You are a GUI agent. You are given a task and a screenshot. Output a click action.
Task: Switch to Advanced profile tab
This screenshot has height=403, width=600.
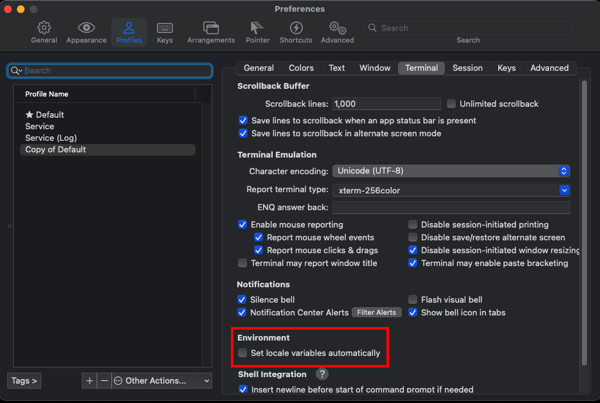(549, 68)
